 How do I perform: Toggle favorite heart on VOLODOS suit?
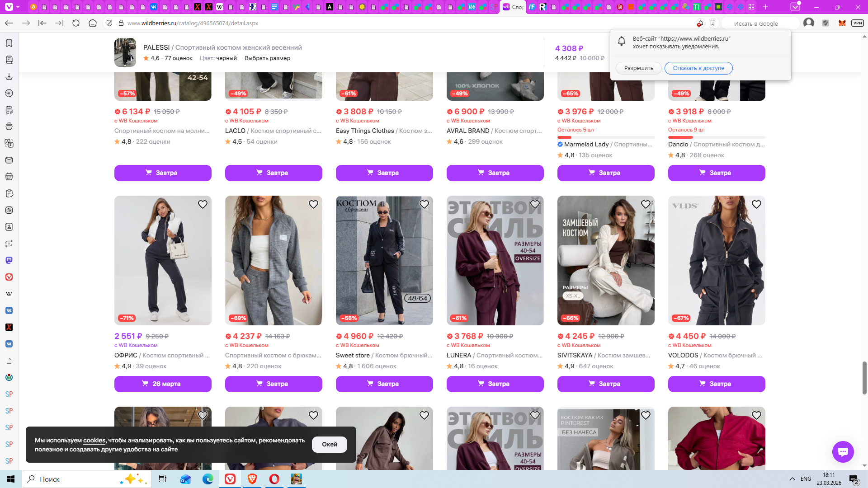pos(756,204)
